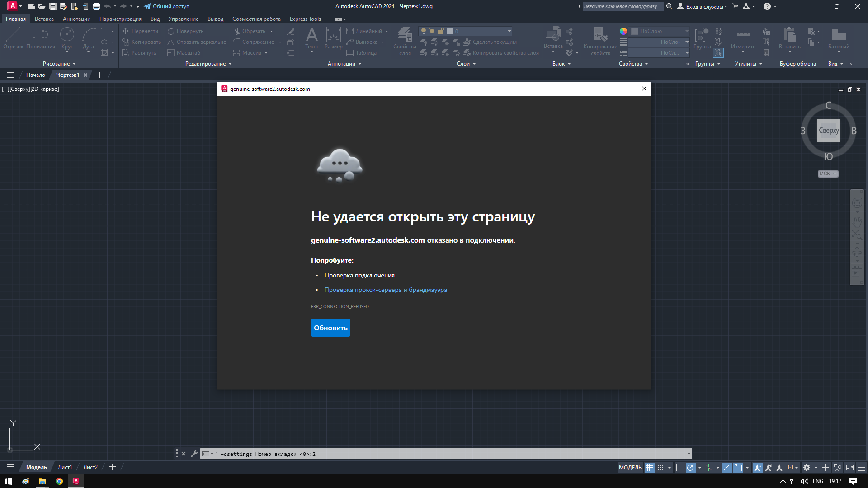The height and width of the screenshot is (488, 868).
Task: Toggle polar tracking in status bar
Action: pos(690,468)
